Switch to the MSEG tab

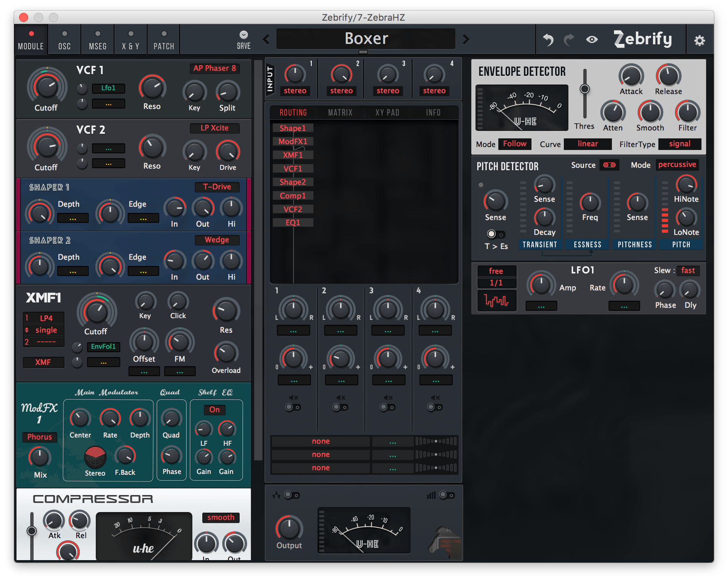[x=97, y=40]
